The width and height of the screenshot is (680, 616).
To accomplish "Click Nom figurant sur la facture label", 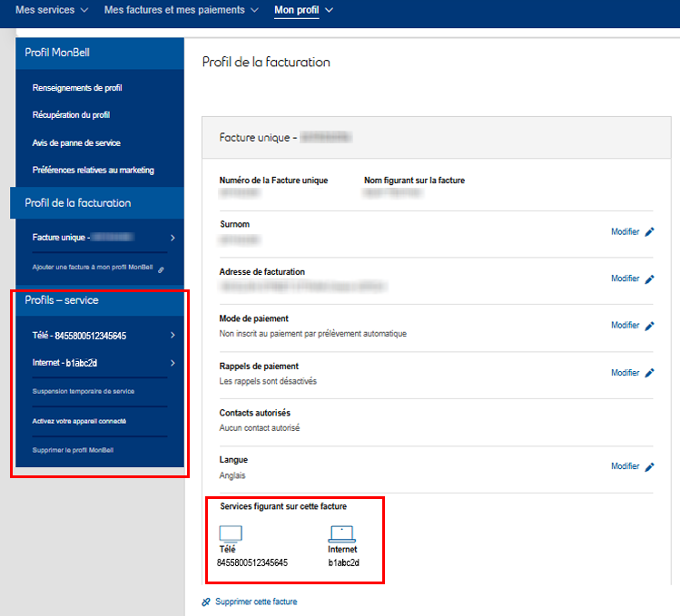I will [414, 181].
